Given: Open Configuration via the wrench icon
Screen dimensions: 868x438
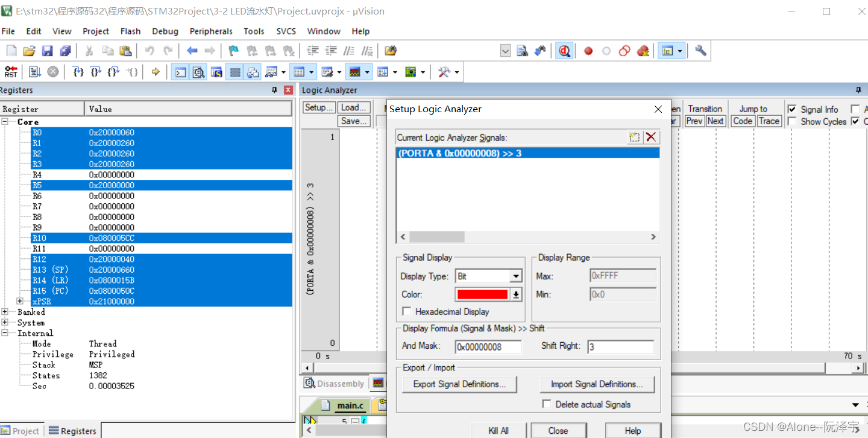Looking at the screenshot, I should tap(700, 51).
